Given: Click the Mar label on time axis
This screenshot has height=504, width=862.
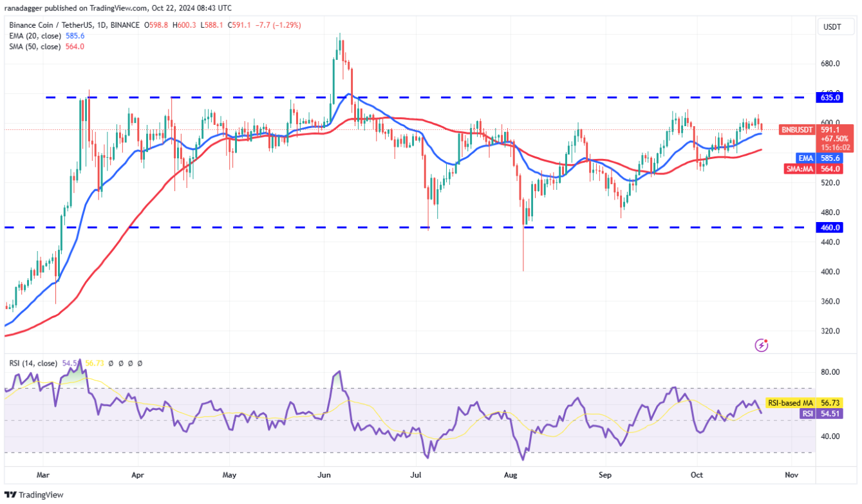Looking at the screenshot, I should [x=42, y=474].
